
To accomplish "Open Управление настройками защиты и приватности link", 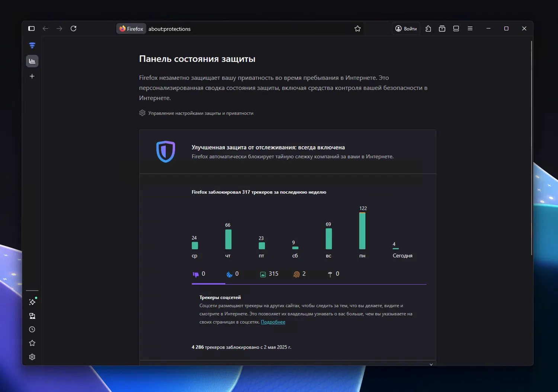I will 201,113.
